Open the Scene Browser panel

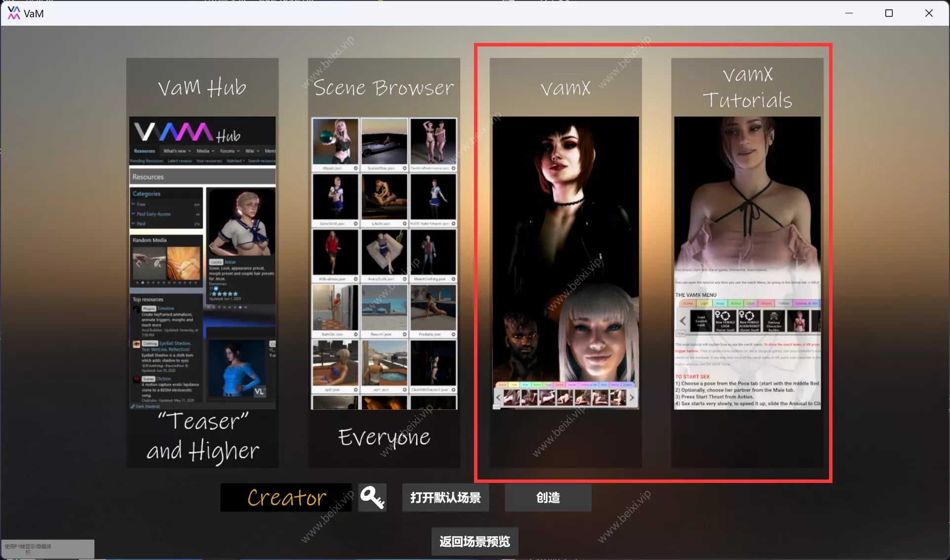coord(384,263)
